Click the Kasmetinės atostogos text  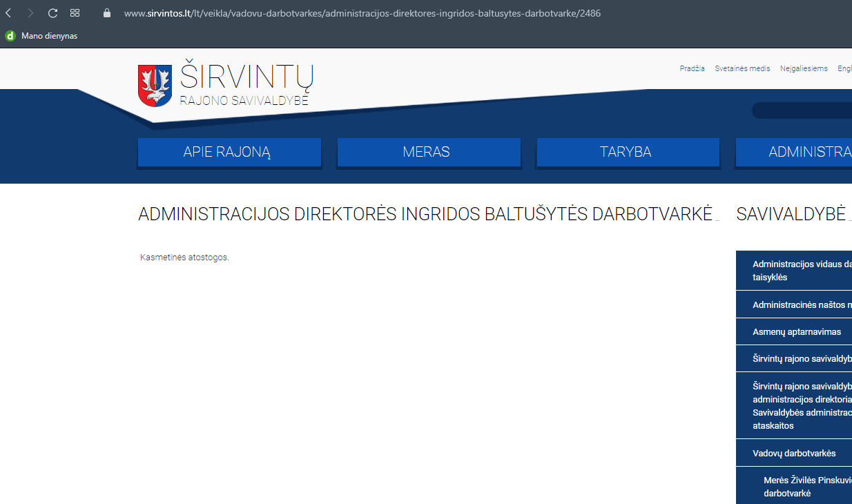coord(184,258)
